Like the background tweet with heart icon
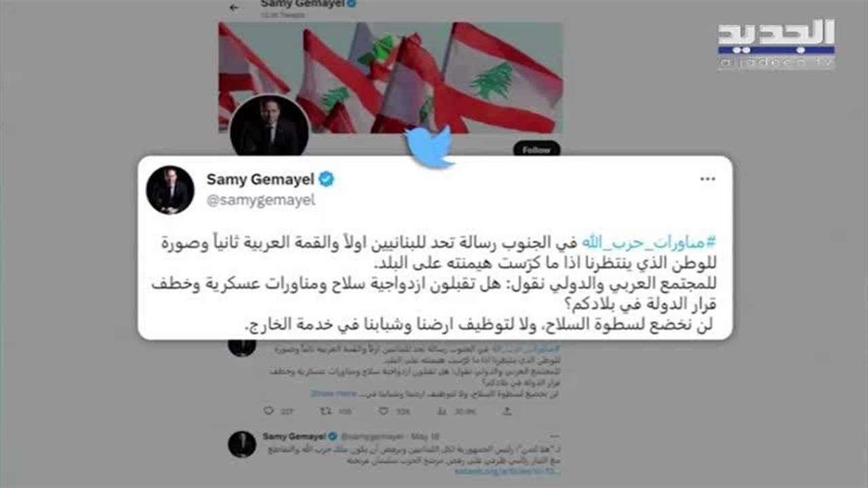 point(383,411)
